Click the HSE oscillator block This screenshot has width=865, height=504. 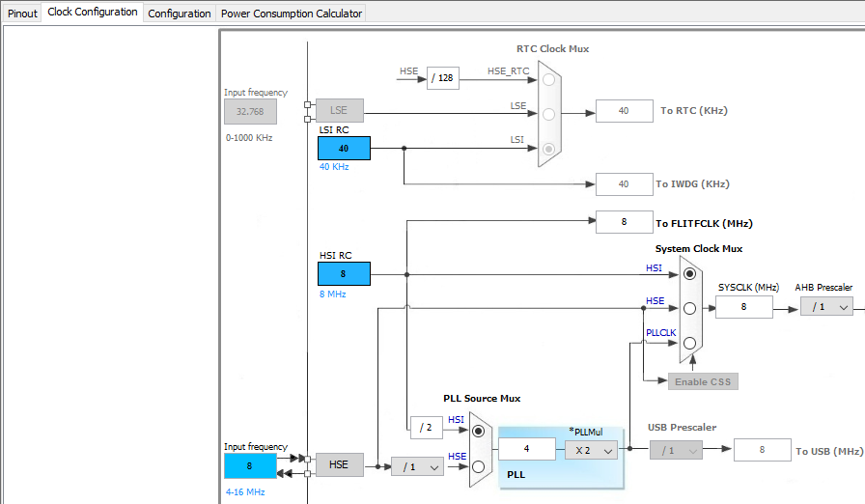point(339,464)
